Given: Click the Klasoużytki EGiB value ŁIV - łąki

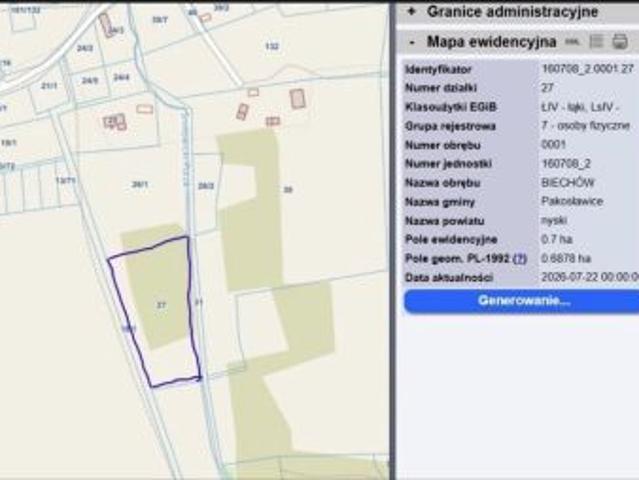Looking at the screenshot, I should pyautogui.click(x=580, y=107).
